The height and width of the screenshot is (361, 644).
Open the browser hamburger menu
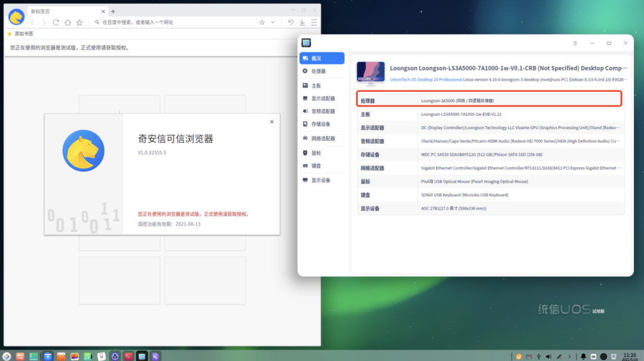coord(314,22)
